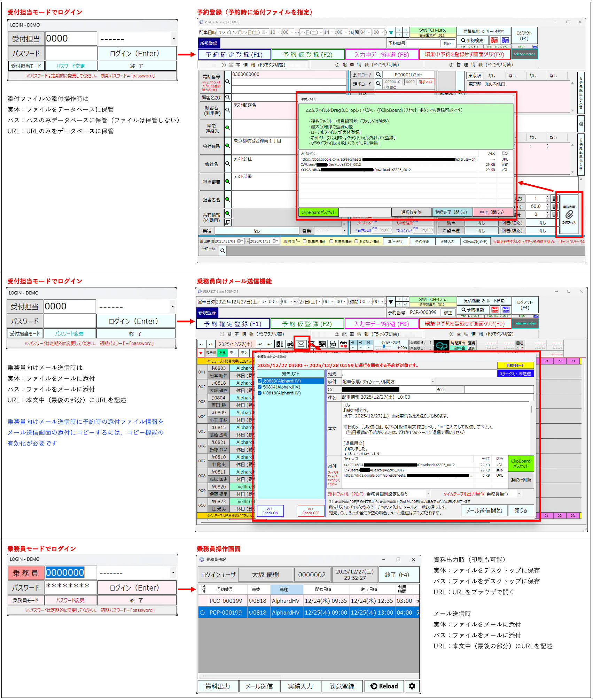Click the PDF output icon in dispatch toolbar

coord(290,344)
